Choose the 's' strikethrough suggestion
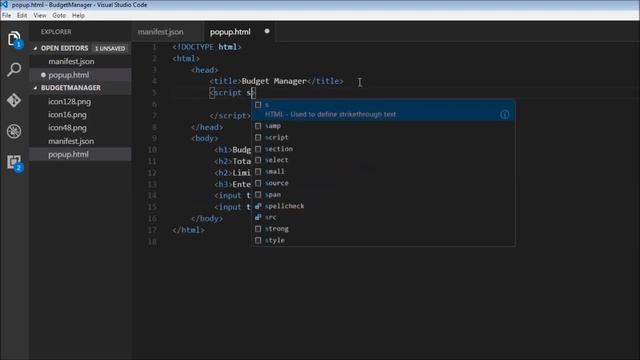 coord(383,110)
